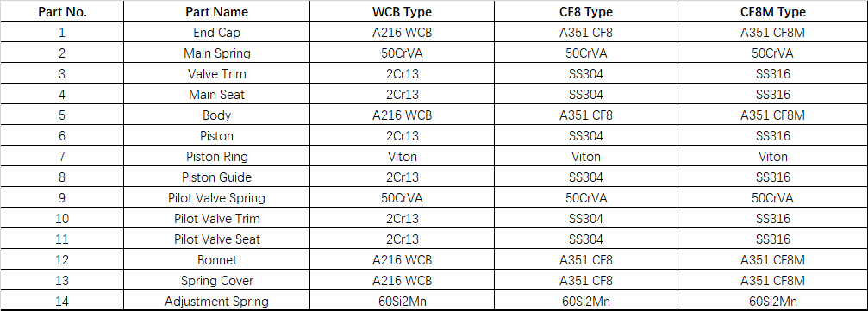
Task: Click 60Si2Mn under CF8M Type
Action: 773,302
